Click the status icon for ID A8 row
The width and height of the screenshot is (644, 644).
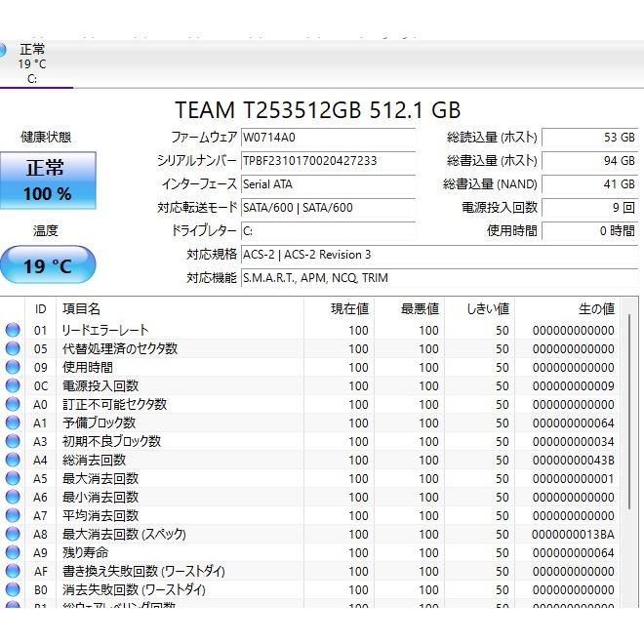pyautogui.click(x=13, y=534)
